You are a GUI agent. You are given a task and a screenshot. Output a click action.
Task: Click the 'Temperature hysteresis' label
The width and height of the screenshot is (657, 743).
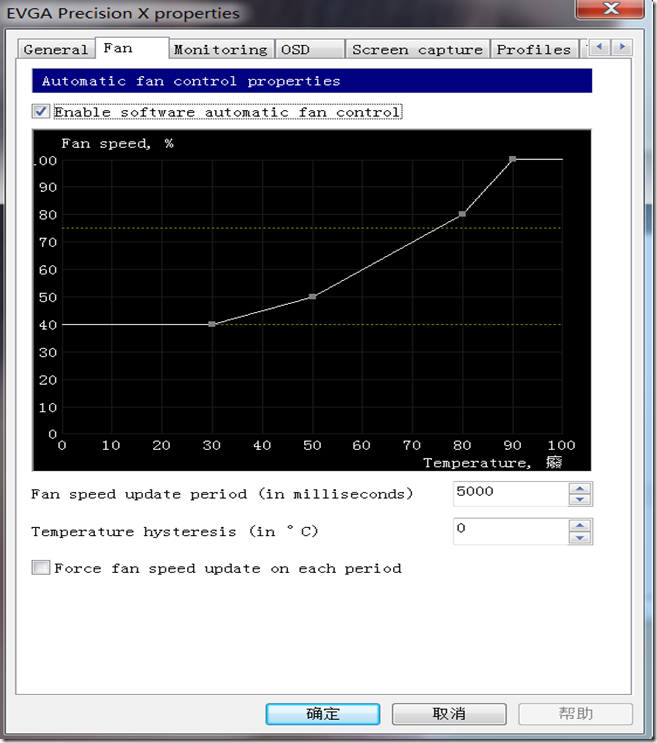pyautogui.click(x=175, y=531)
